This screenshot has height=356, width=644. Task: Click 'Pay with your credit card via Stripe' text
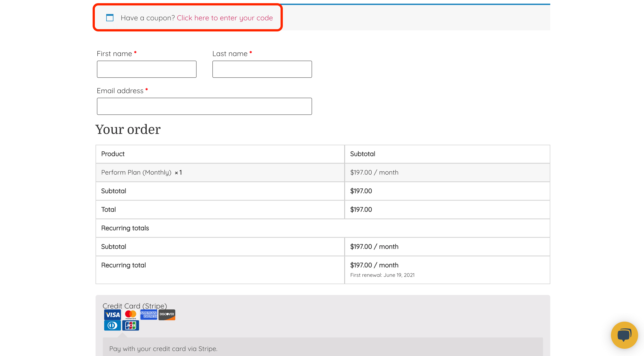pos(163,349)
